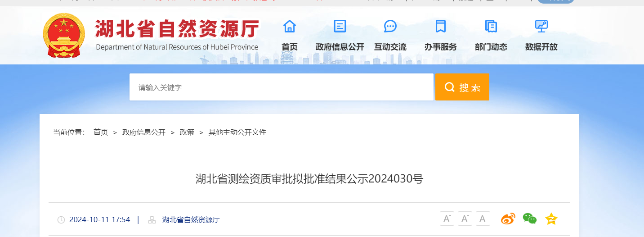Share the article to Weibo

tap(508, 219)
